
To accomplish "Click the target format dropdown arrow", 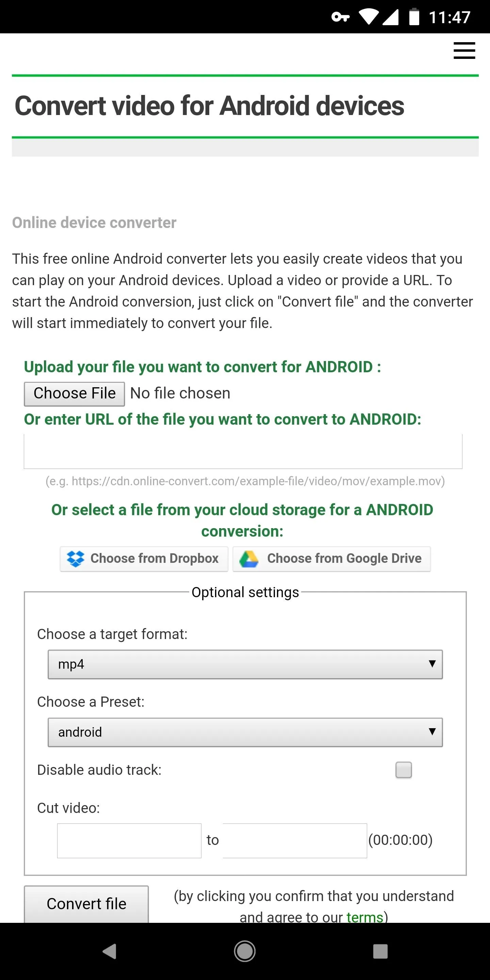I will (x=432, y=664).
